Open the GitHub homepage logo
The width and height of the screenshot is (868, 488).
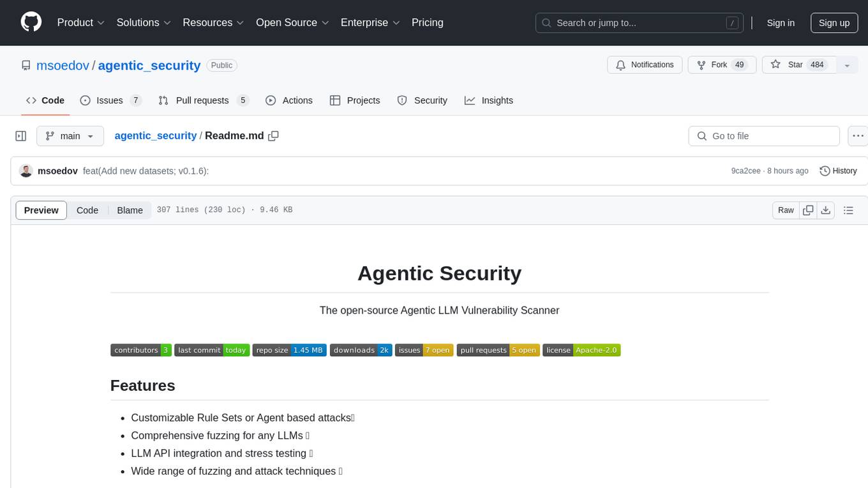click(31, 22)
